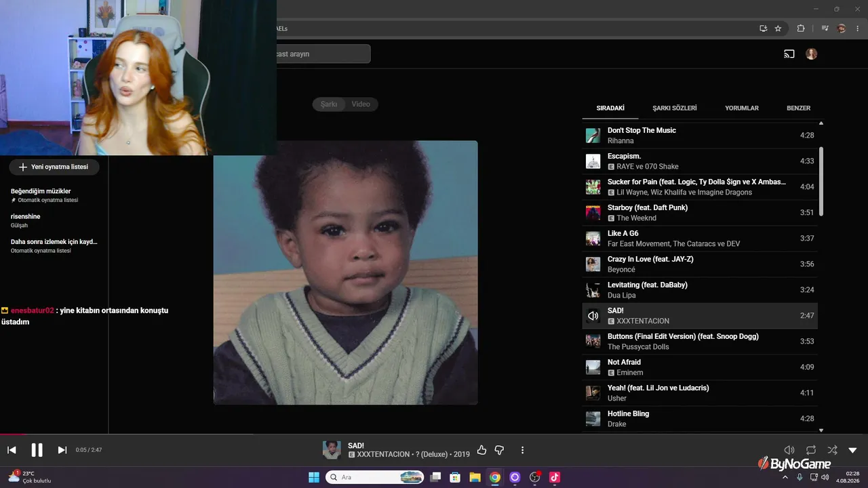Open the clock showing 02:28
This screenshot has width=868, height=488.
pyautogui.click(x=847, y=477)
